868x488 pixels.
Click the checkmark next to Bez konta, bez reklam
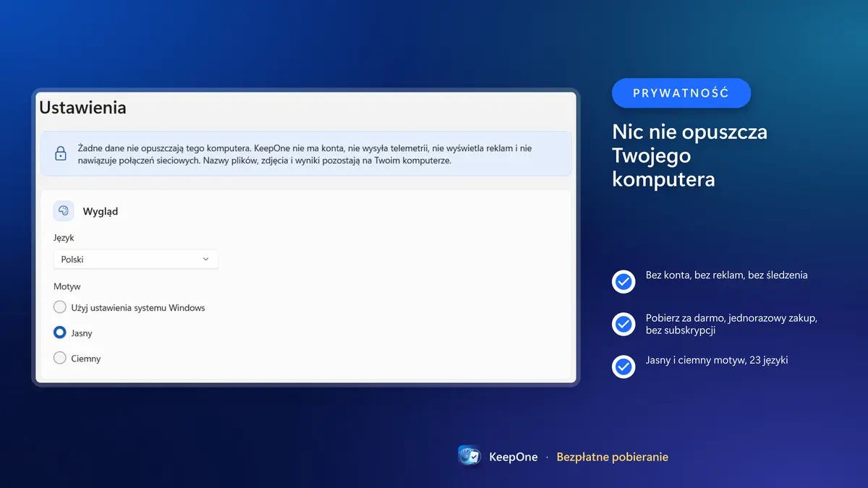(624, 281)
